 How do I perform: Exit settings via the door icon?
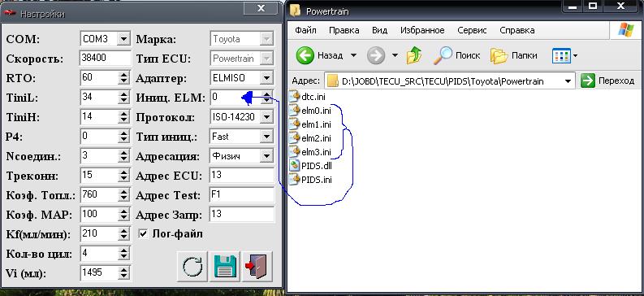tap(257, 266)
